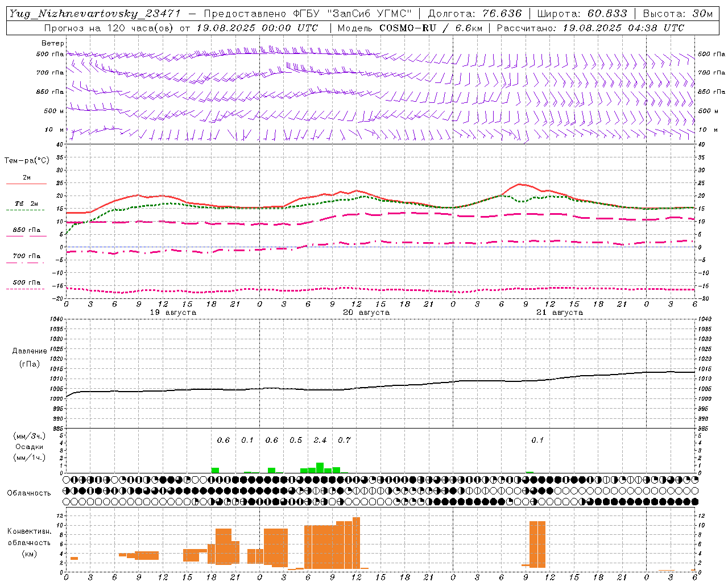Viewport: 728px width, 582px height.
Task: Click the '(мм/3ч.)' precipitation unit label
Action: (x=30, y=436)
